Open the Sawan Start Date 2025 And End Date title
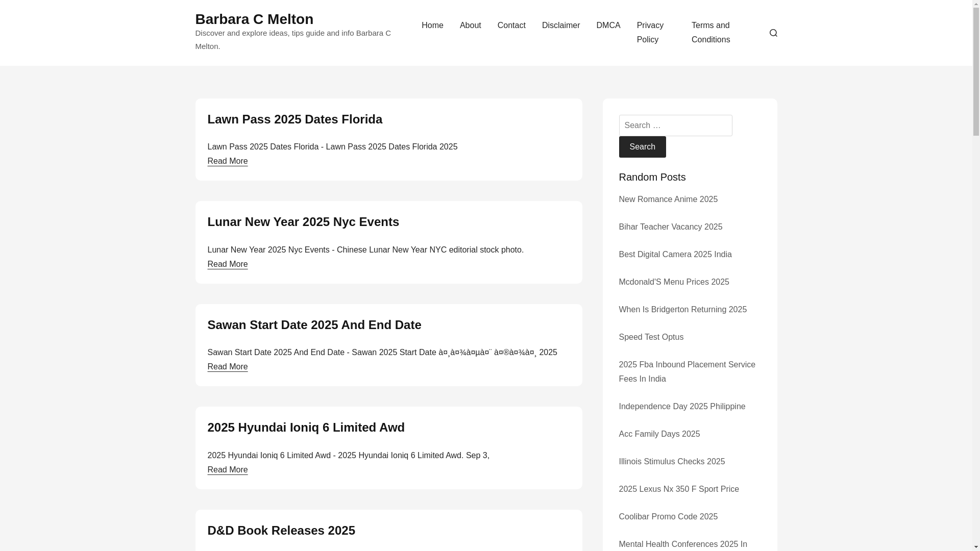The width and height of the screenshot is (980, 551). (314, 325)
